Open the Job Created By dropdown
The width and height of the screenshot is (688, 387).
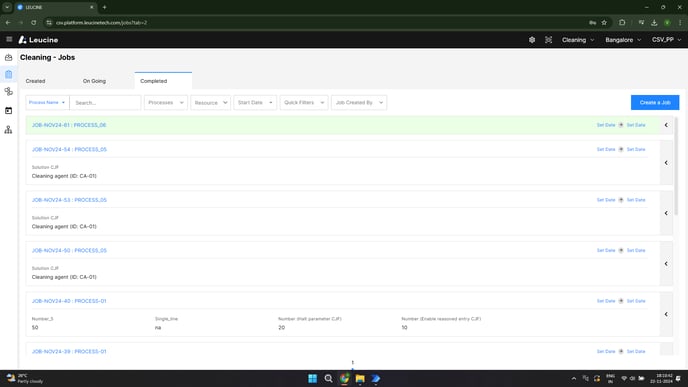click(359, 103)
